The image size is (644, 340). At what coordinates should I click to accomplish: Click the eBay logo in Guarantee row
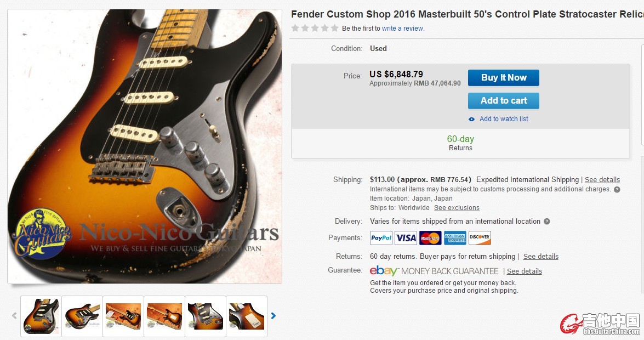click(383, 270)
